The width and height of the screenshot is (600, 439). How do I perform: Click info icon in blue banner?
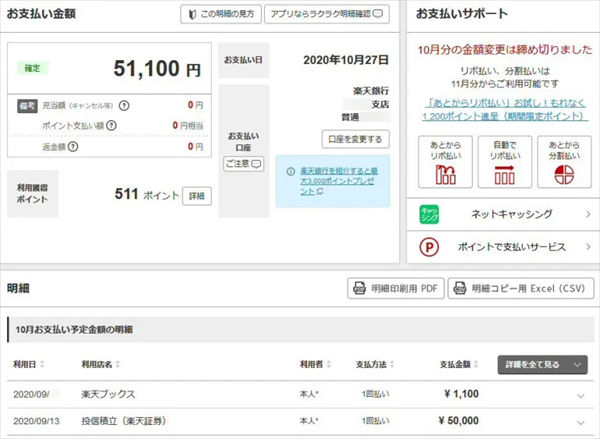point(290,171)
